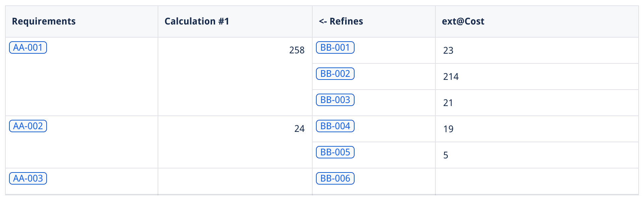The width and height of the screenshot is (644, 200).
Task: Click the Requirements column header
Action: tap(44, 21)
